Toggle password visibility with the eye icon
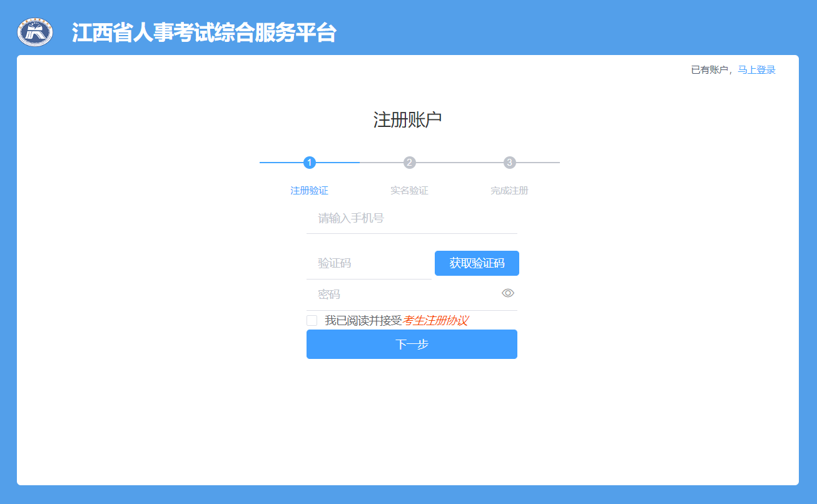The image size is (817, 504). [507, 293]
